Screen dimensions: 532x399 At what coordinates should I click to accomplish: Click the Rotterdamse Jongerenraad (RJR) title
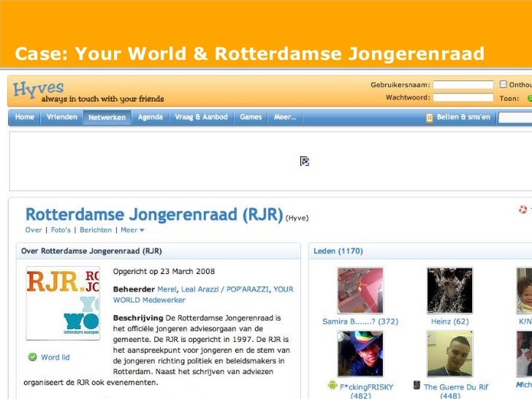154,214
